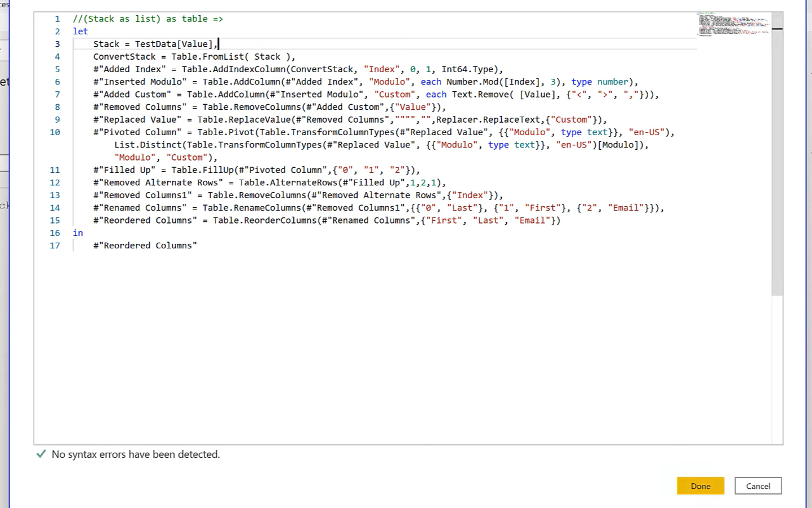Click the green syntax check mark icon
The image size is (812, 508).
coord(41,454)
